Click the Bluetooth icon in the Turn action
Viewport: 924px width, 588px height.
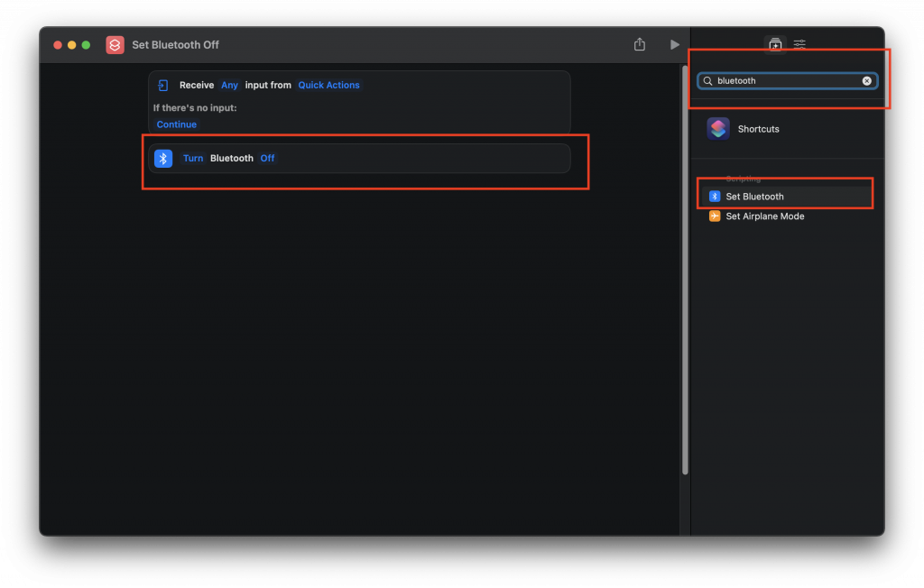pyautogui.click(x=163, y=159)
